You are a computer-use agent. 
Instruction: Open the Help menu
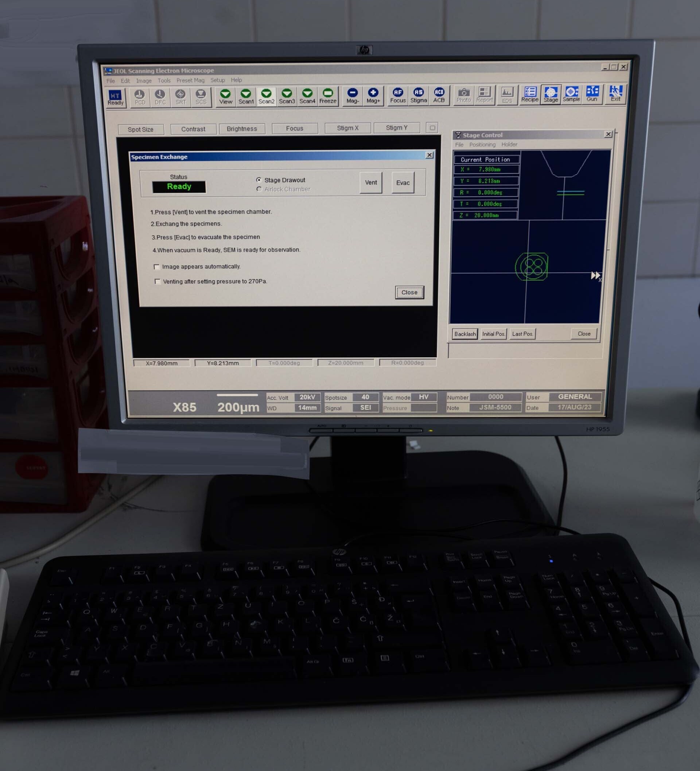tap(236, 80)
